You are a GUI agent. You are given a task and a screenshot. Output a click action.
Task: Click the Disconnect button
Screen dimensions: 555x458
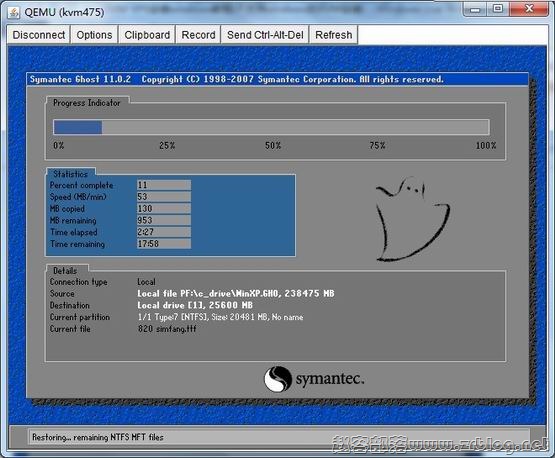pos(39,35)
